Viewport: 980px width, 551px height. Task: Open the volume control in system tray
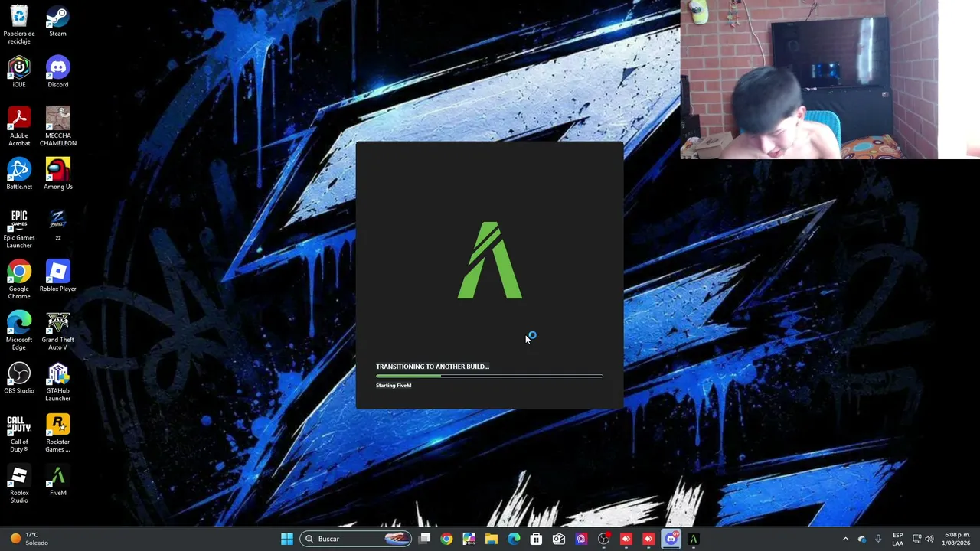pos(929,539)
